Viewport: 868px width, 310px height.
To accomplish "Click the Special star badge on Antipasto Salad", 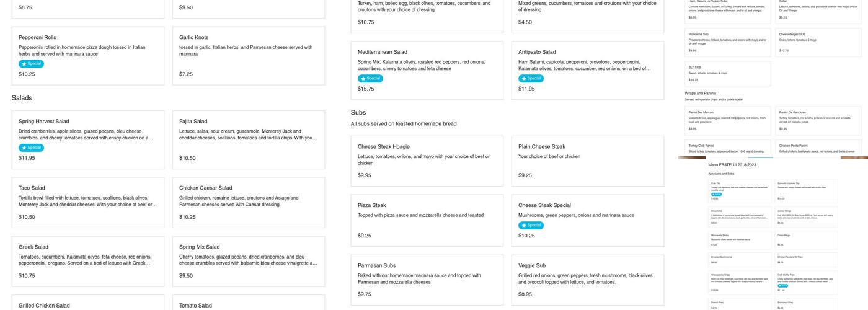I will (x=531, y=79).
